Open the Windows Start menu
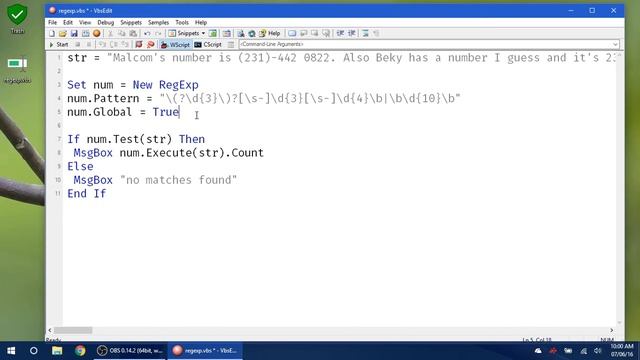Image resolution: width=640 pixels, height=360 pixels. (x=11, y=351)
